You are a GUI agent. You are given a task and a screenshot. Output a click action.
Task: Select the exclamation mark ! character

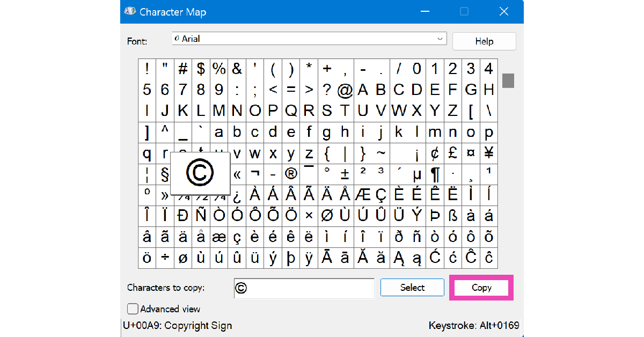point(147,69)
